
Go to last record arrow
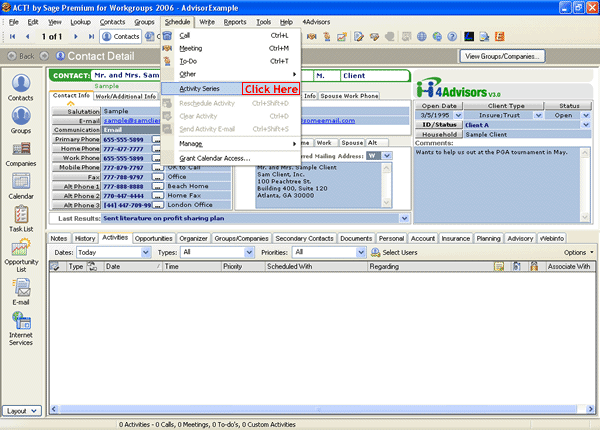point(91,36)
